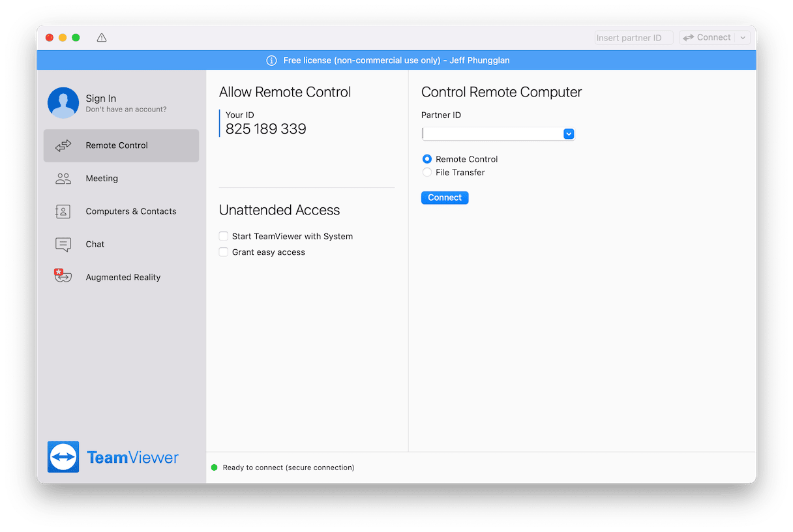This screenshot has width=793, height=532.
Task: Click the Augmented Reality headset icon
Action: click(63, 276)
